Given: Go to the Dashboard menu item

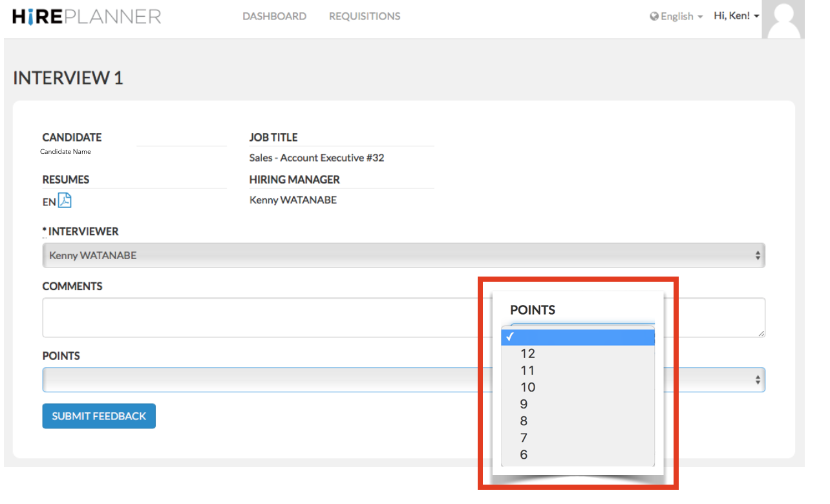Looking at the screenshot, I should 274,16.
